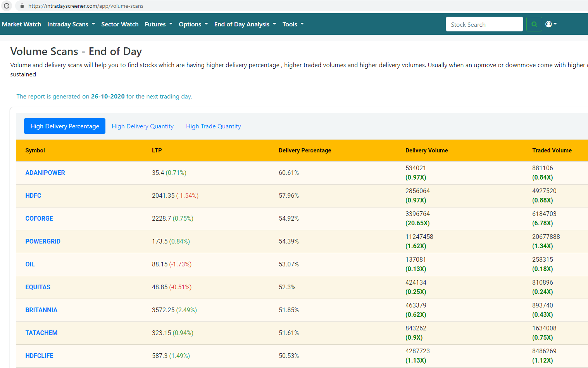The height and width of the screenshot is (368, 588).
Task: Open the EQUITAS stock link
Action: pyautogui.click(x=38, y=287)
